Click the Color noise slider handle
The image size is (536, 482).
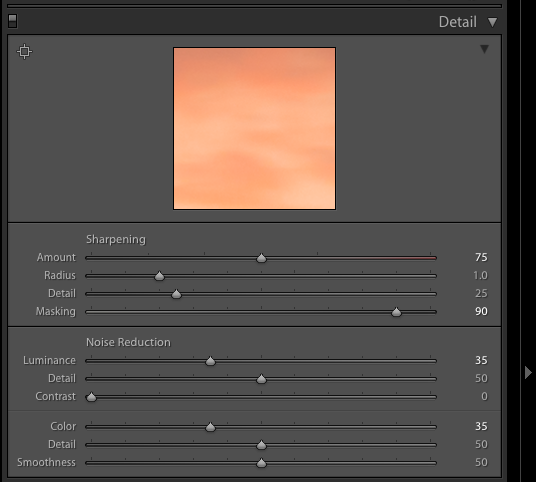coord(211,427)
